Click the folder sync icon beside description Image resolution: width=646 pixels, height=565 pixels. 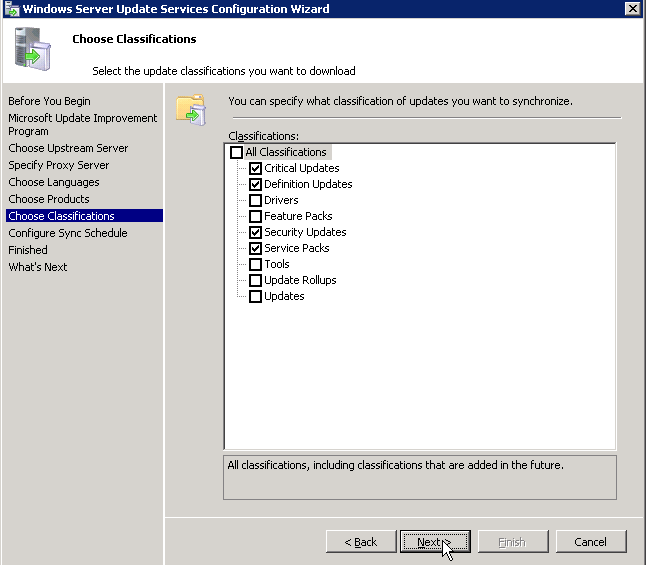click(x=191, y=110)
